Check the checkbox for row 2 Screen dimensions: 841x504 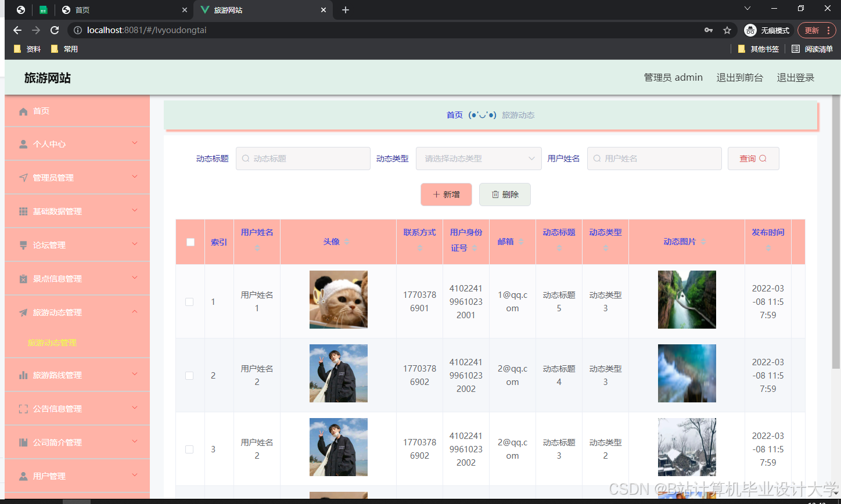(x=189, y=376)
